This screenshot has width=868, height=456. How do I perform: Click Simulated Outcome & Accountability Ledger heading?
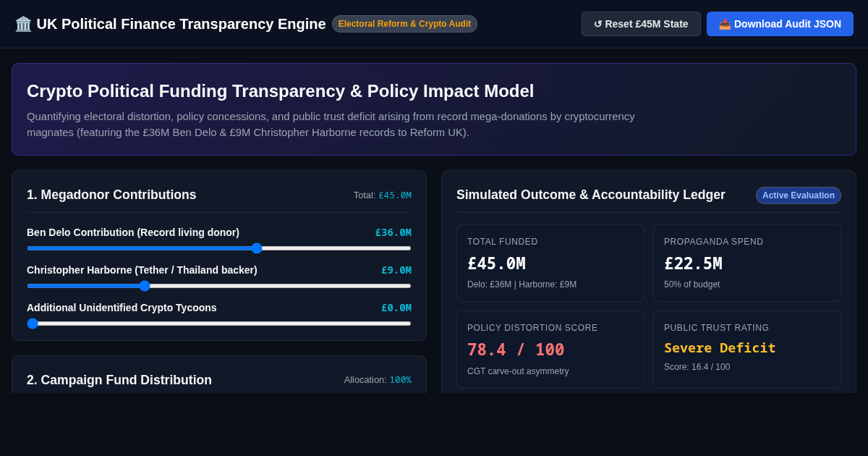point(590,195)
